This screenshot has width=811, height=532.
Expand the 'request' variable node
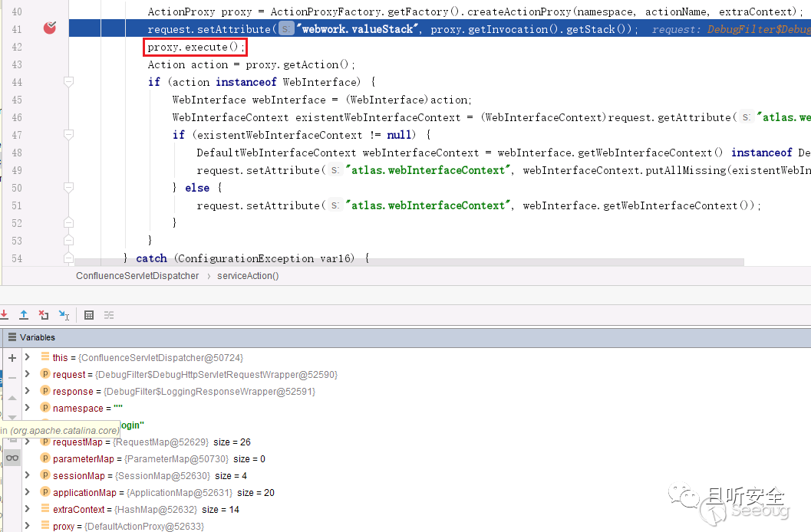(28, 374)
